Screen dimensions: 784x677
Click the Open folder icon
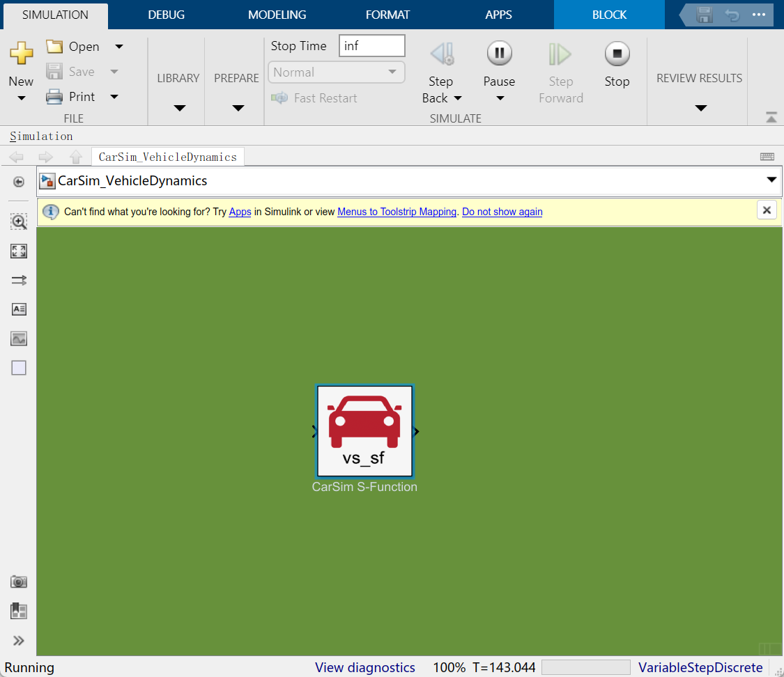click(x=54, y=47)
